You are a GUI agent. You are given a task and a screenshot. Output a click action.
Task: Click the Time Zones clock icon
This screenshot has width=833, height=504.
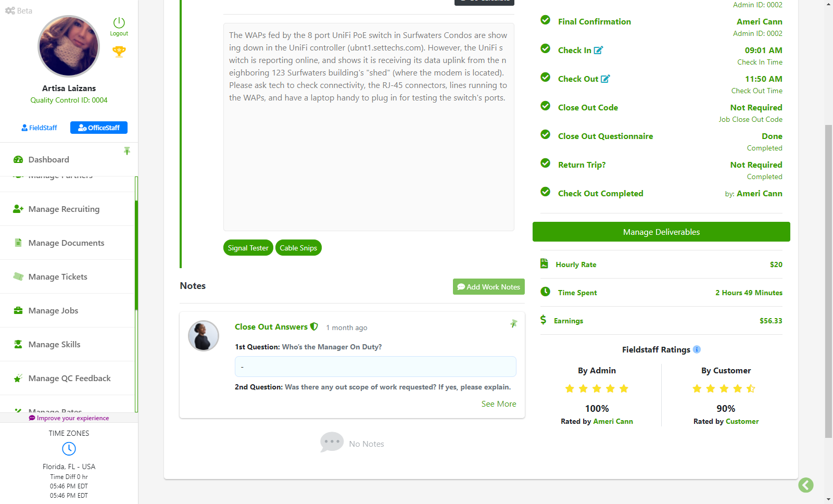click(69, 449)
